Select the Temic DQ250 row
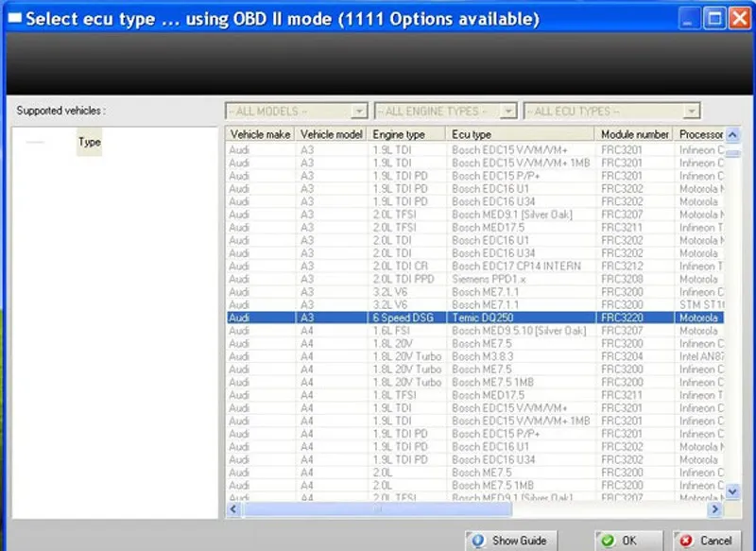The height and width of the screenshot is (551, 756). (x=475, y=318)
